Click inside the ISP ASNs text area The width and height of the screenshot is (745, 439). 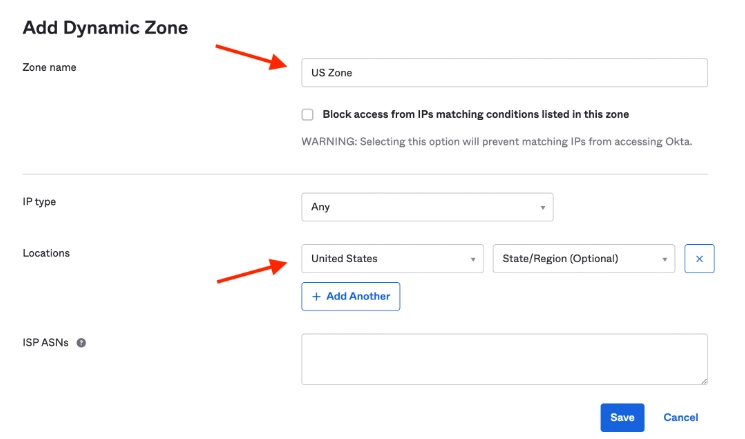[x=504, y=359]
